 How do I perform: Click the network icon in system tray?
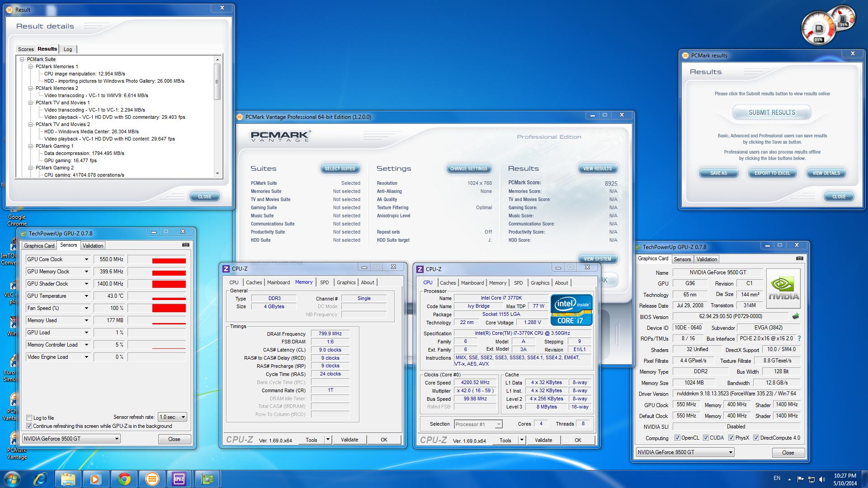pos(811,479)
